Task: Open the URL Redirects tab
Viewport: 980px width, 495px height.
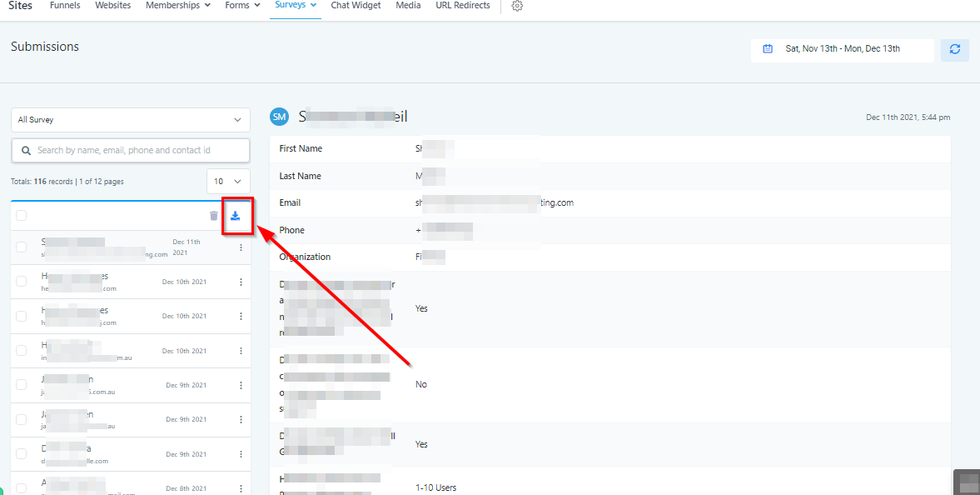Action: click(x=463, y=6)
